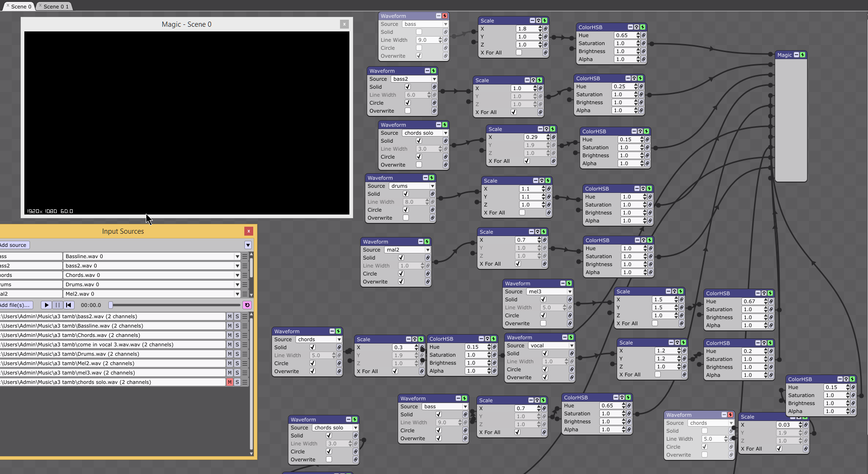Image resolution: width=868 pixels, height=474 pixels.
Task: Click the Add source button
Action: (x=14, y=245)
